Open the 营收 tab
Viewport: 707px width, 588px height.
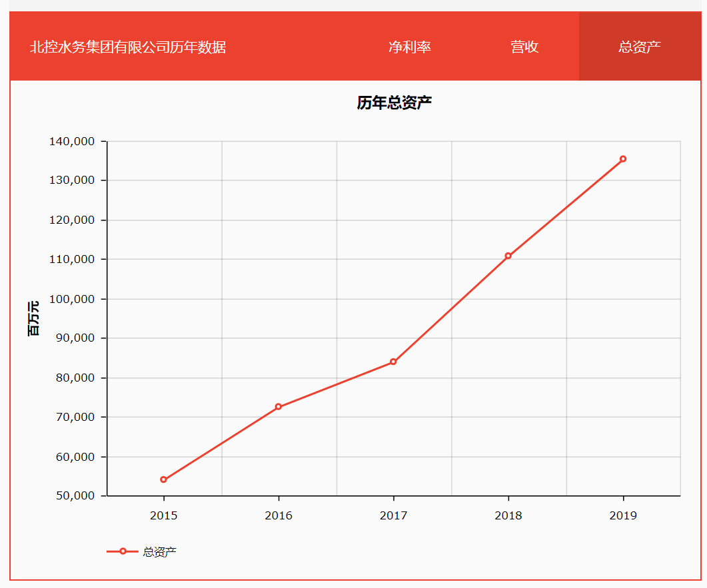click(524, 47)
